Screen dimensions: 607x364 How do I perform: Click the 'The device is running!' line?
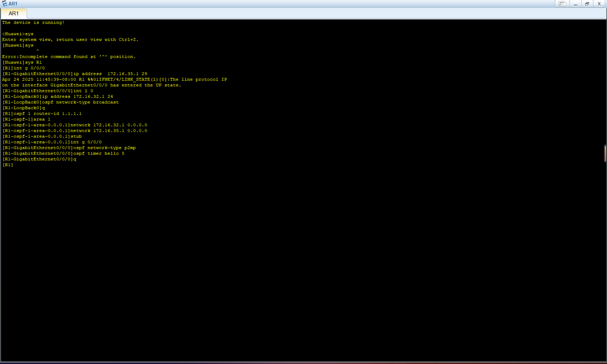(33, 23)
